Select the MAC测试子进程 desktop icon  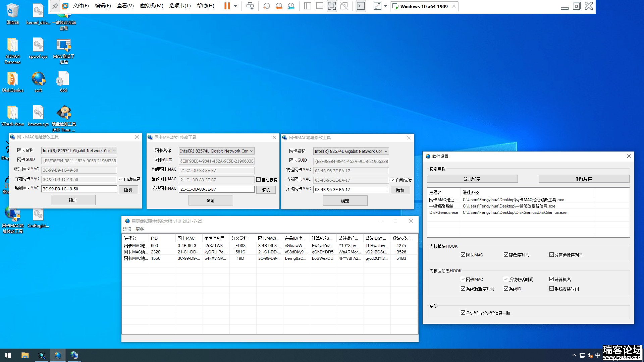click(x=64, y=51)
